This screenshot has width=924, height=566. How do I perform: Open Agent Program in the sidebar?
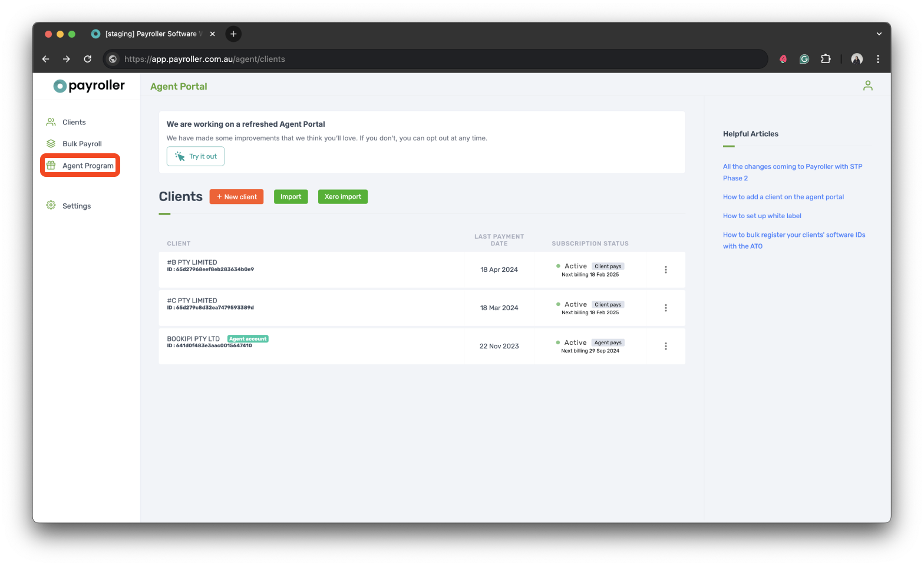(80, 166)
